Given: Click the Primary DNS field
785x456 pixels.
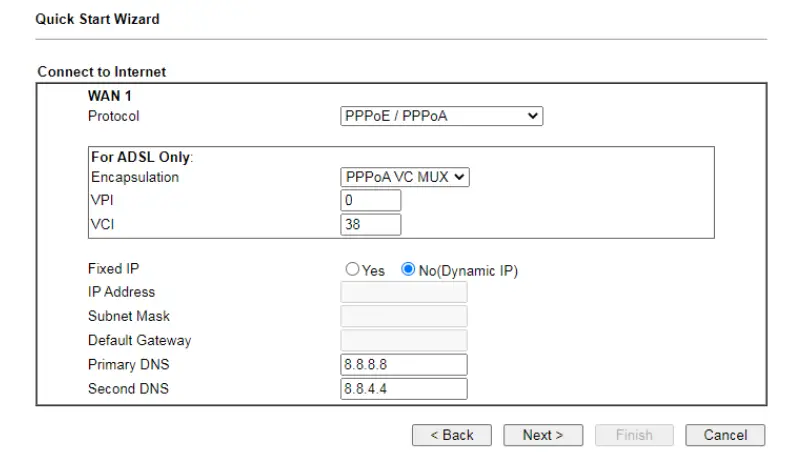Looking at the screenshot, I should pos(404,364).
